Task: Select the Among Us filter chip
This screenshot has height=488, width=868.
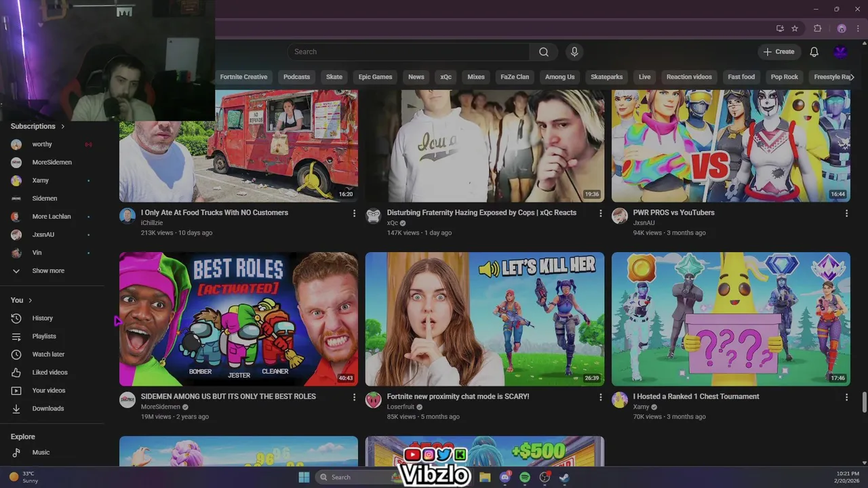Action: tap(559, 77)
